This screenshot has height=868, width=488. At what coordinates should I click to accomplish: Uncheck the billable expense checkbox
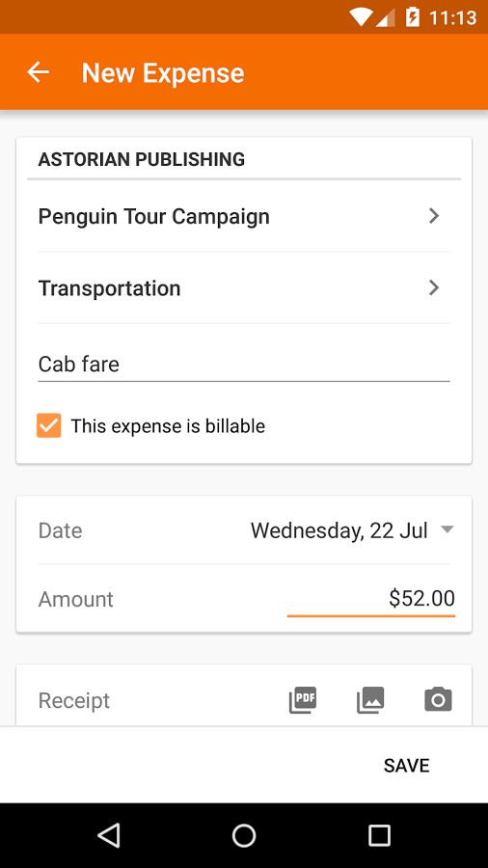pos(48,425)
